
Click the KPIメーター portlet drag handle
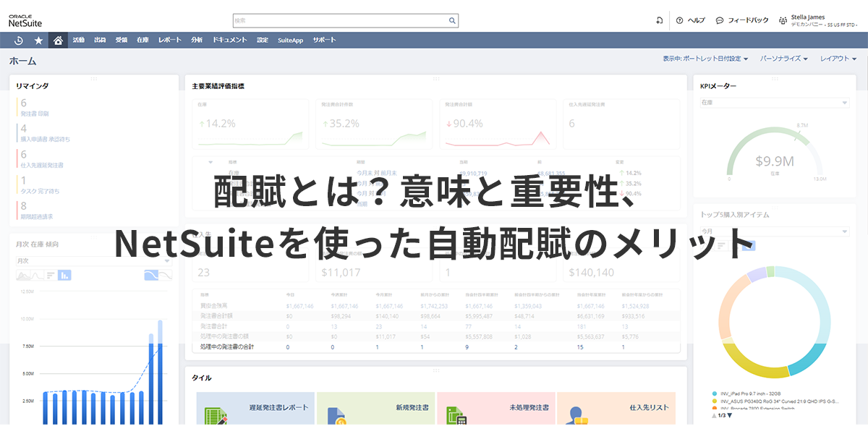click(x=775, y=77)
